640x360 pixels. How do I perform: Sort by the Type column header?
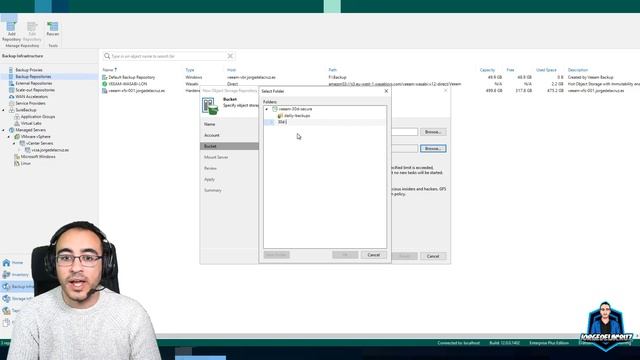(x=190, y=70)
